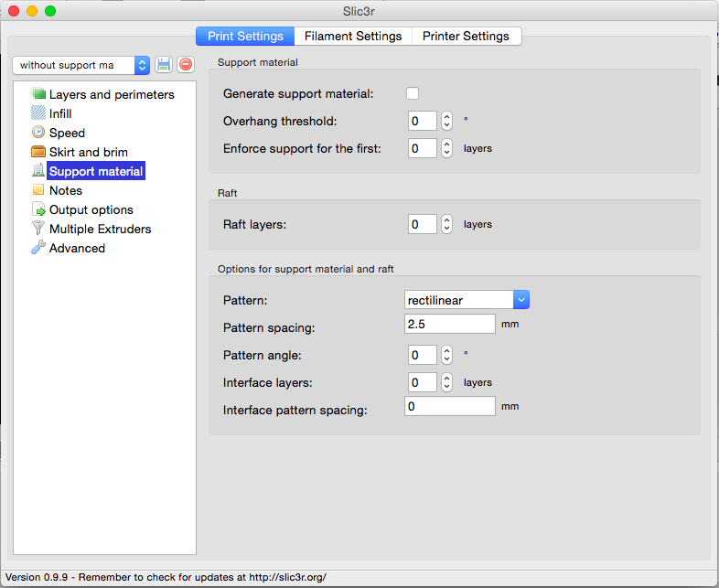
Task: Select Infill in the sidebar
Action: coord(60,113)
